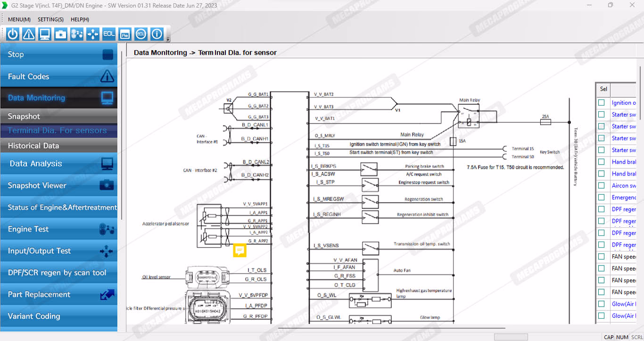Tick the Aircon switch row checkbox
The height and width of the screenshot is (341, 644).
(x=601, y=186)
